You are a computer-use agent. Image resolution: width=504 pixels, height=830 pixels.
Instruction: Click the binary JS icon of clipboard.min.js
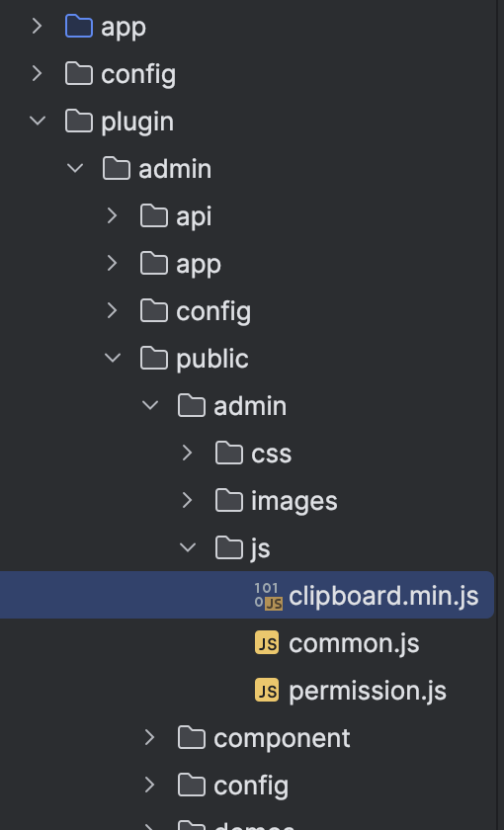click(x=269, y=596)
